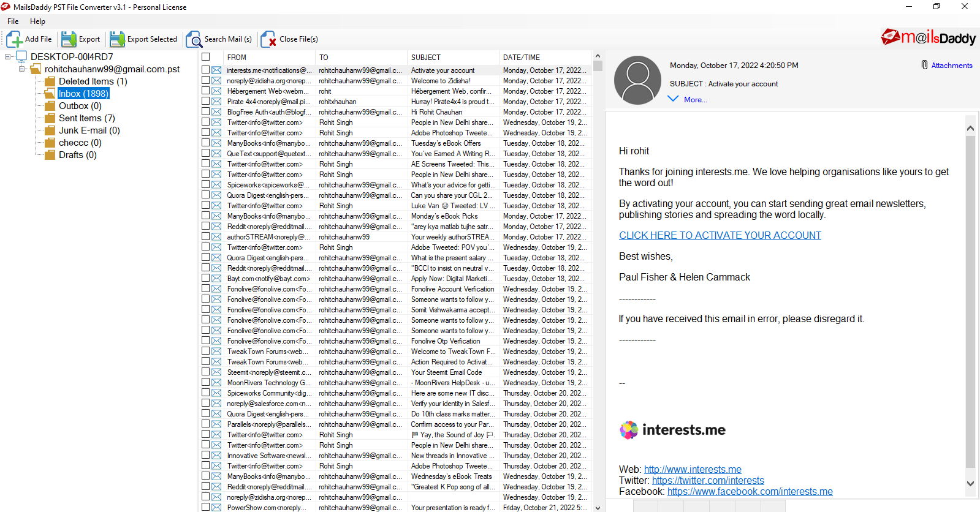Click the preview pane scroll-down arrow
The image size is (980, 512).
tap(970, 483)
